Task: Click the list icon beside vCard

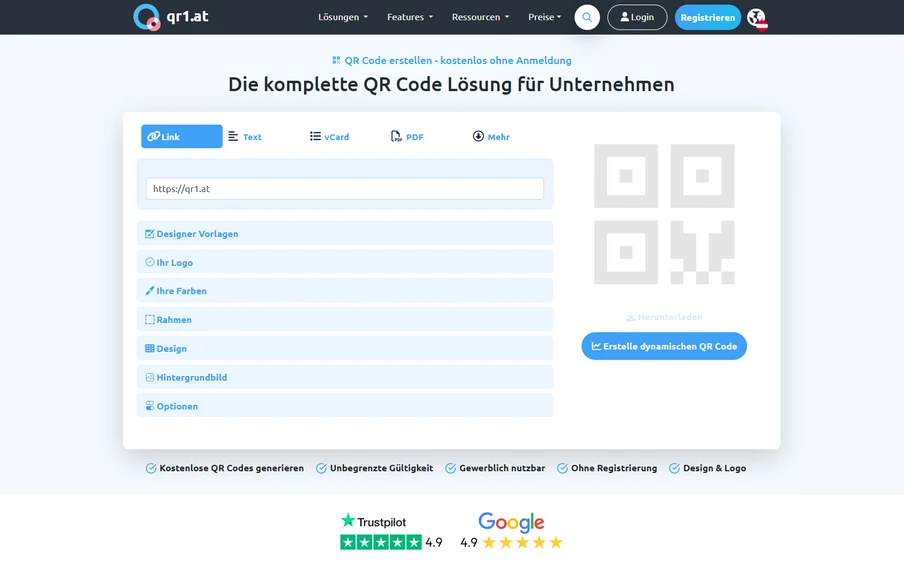Action: tap(315, 136)
